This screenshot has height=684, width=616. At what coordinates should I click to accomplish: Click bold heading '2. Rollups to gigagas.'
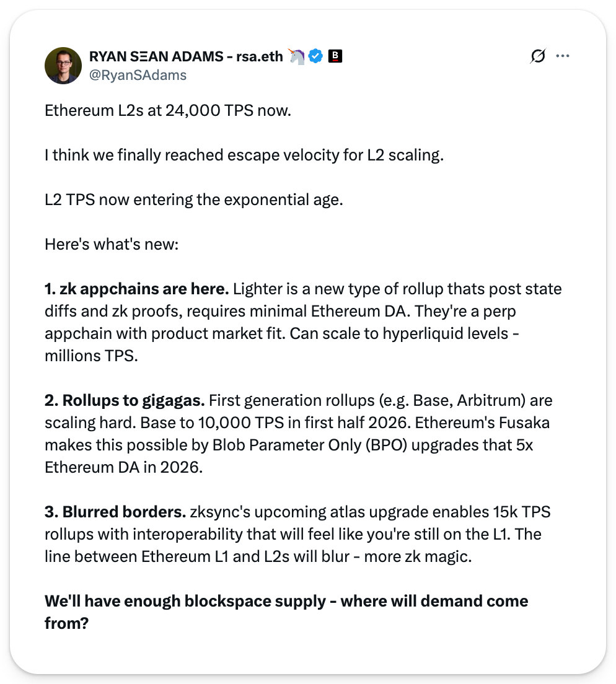125,400
